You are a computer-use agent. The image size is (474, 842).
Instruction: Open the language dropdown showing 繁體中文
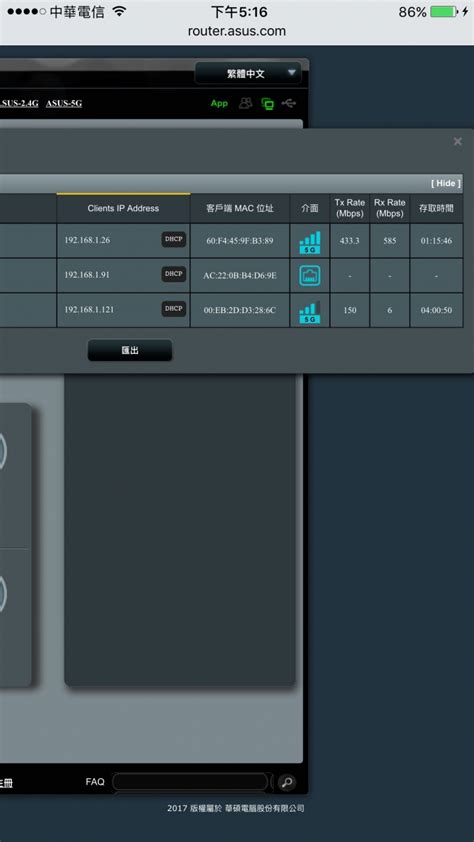click(x=248, y=74)
